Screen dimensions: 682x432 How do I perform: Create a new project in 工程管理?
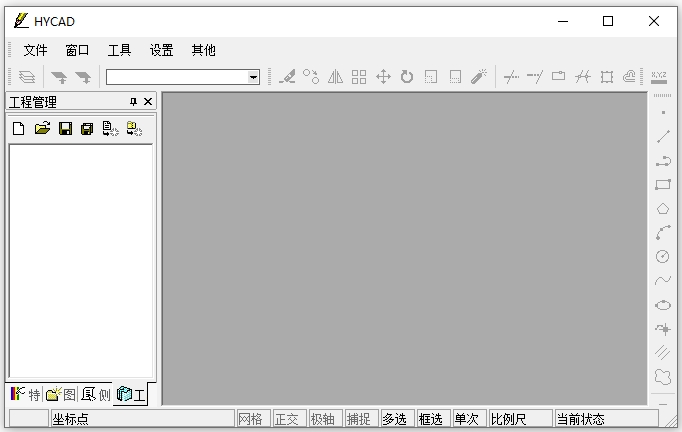[19, 129]
